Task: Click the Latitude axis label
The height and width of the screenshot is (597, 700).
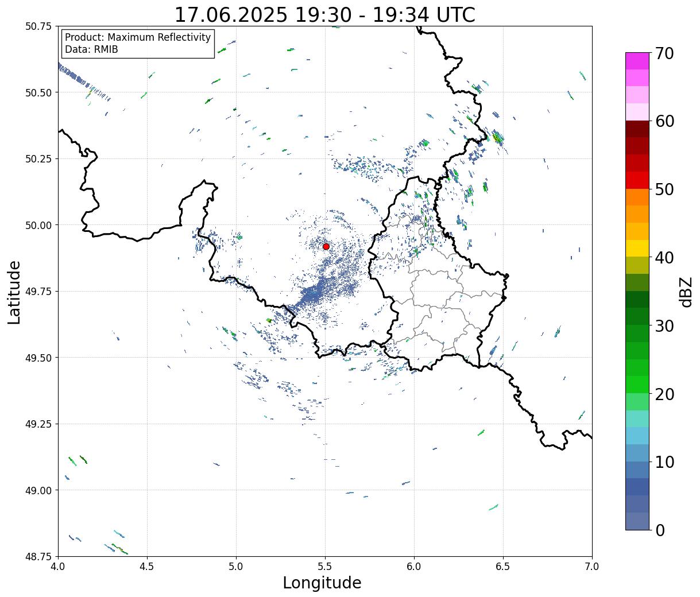Action: [x=14, y=292]
